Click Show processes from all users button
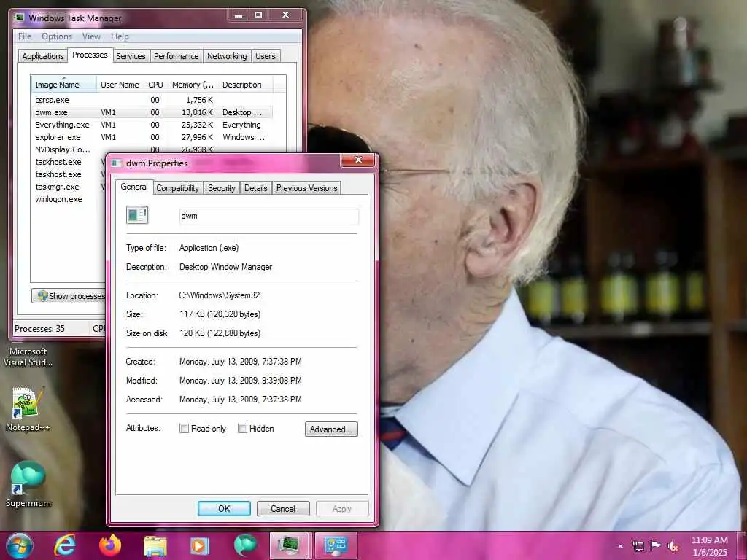This screenshot has width=747, height=560. [68, 296]
